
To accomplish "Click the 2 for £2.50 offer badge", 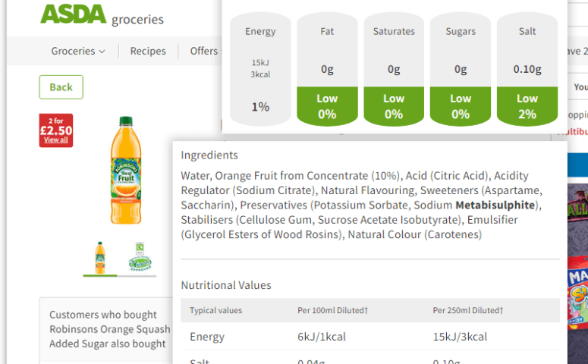I will point(56,130).
